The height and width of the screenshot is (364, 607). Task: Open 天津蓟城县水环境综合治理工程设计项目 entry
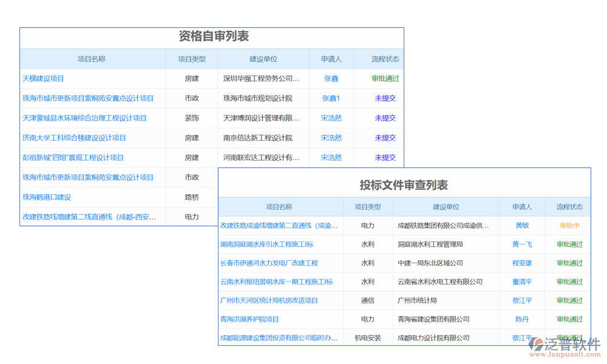pyautogui.click(x=84, y=118)
